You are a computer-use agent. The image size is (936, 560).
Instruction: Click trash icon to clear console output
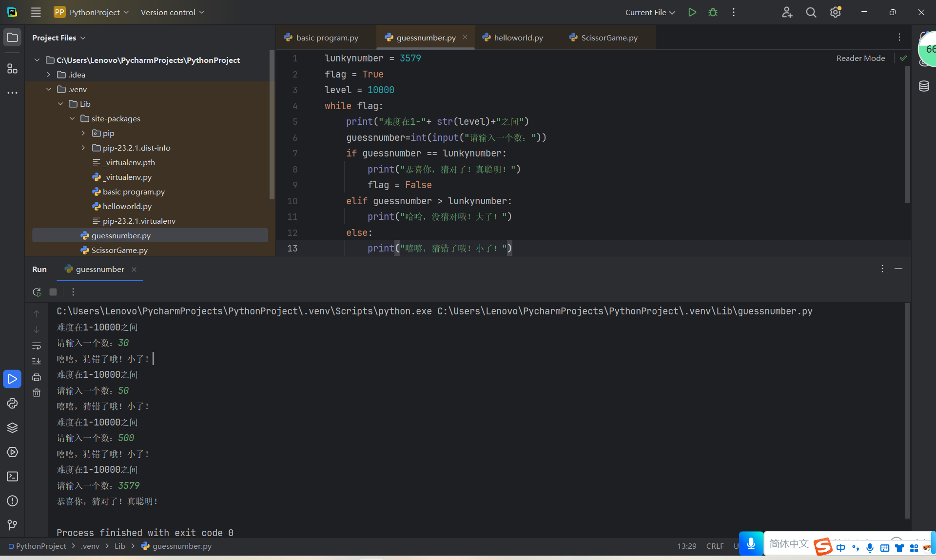pyautogui.click(x=37, y=393)
